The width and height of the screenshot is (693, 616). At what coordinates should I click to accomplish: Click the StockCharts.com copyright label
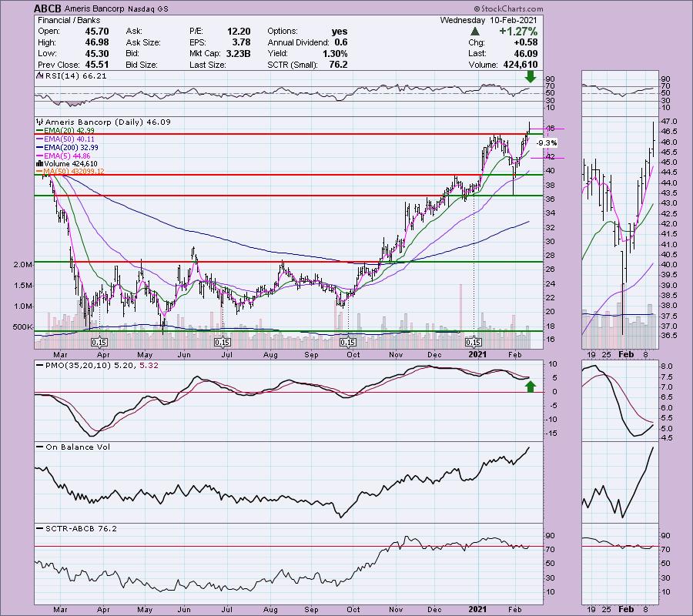(x=509, y=8)
